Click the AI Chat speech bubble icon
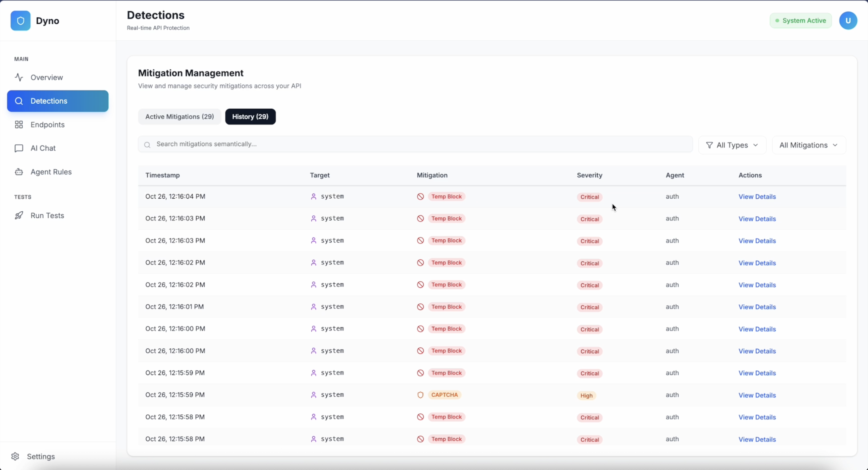868x470 pixels. [x=19, y=148]
